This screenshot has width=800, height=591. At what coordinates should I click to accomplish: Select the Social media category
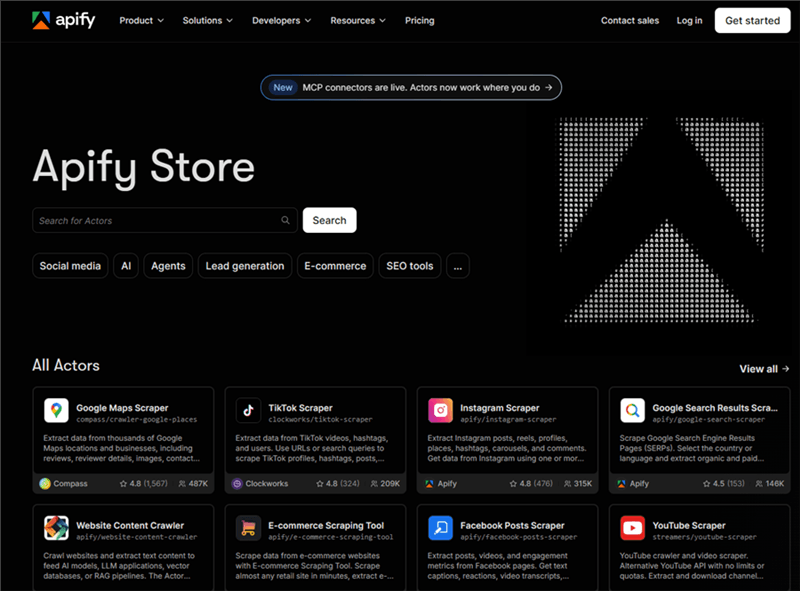pos(70,266)
